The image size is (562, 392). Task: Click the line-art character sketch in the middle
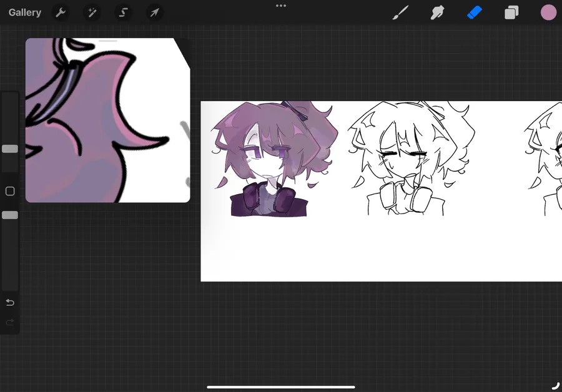(412, 159)
